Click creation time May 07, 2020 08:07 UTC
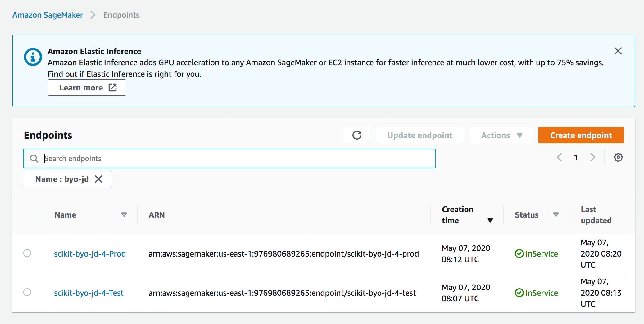 click(466, 293)
